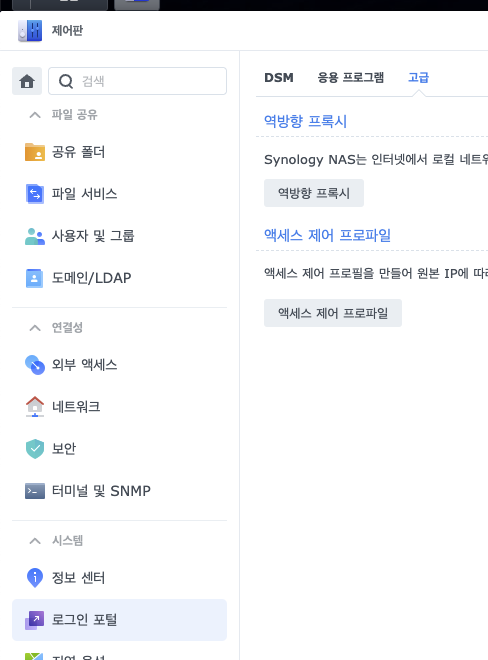Screen dimensions: 488x660
Task: Select 터미널 및 SNMP label
Action: click(x=101, y=491)
